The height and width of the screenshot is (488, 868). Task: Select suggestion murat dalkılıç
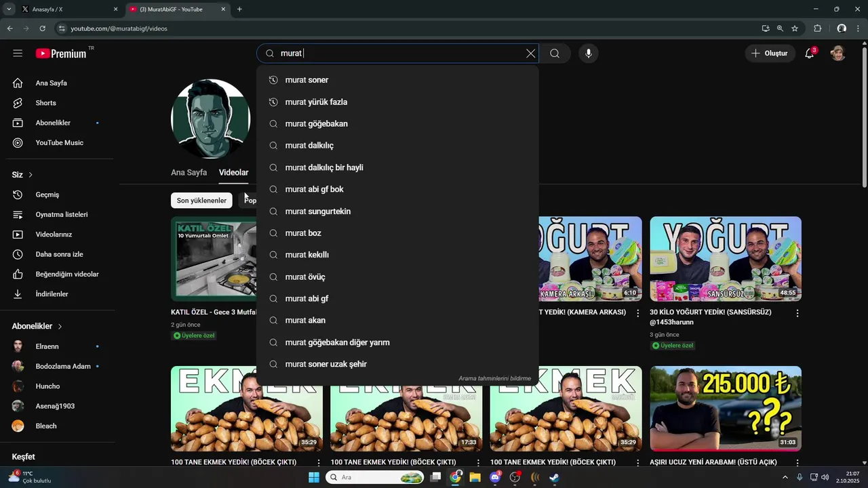point(397,146)
